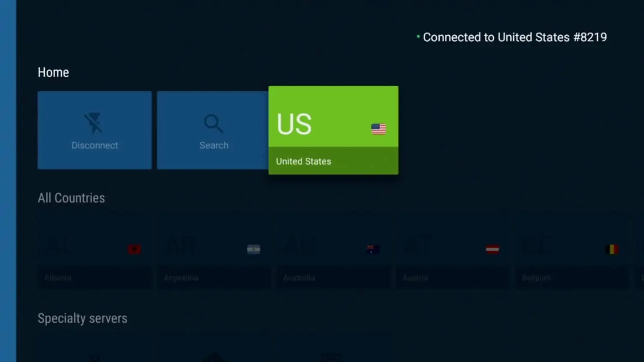Open the blue left side navigation strip
This screenshot has height=362, width=644.
click(x=8, y=181)
